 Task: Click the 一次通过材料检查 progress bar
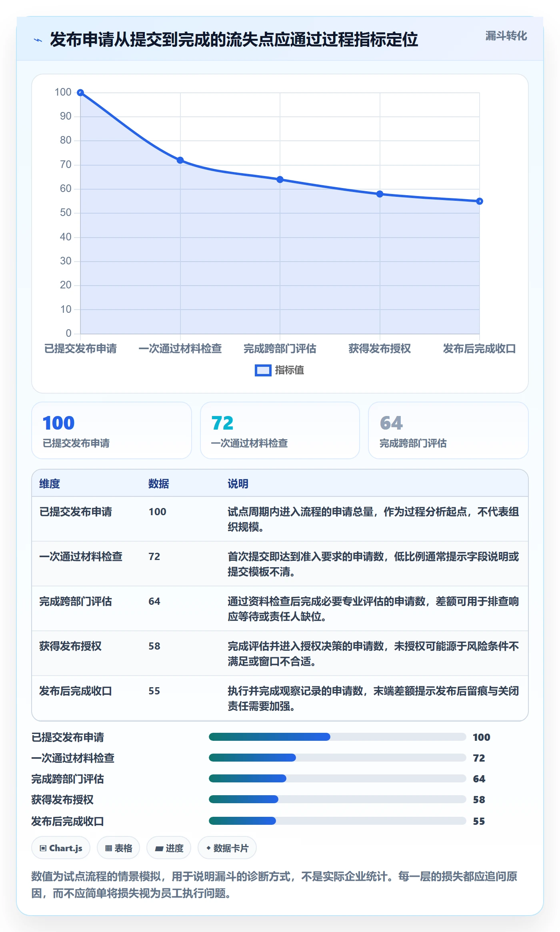pos(338,758)
